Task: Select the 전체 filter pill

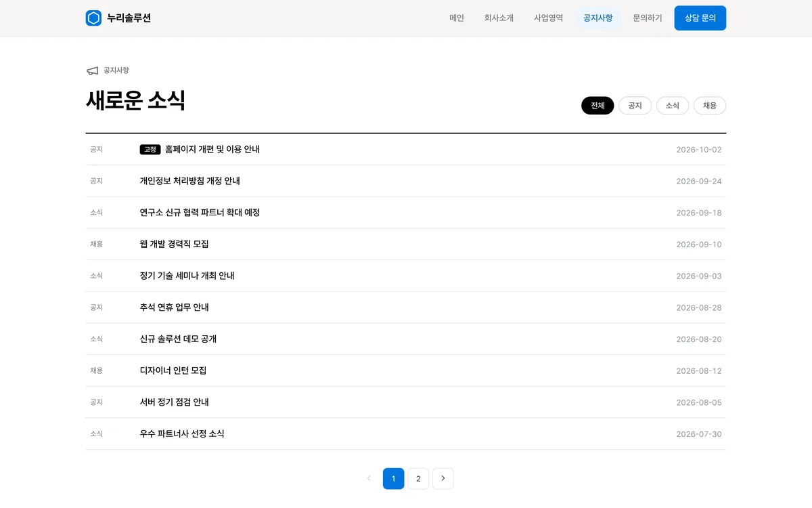Action: (597, 106)
